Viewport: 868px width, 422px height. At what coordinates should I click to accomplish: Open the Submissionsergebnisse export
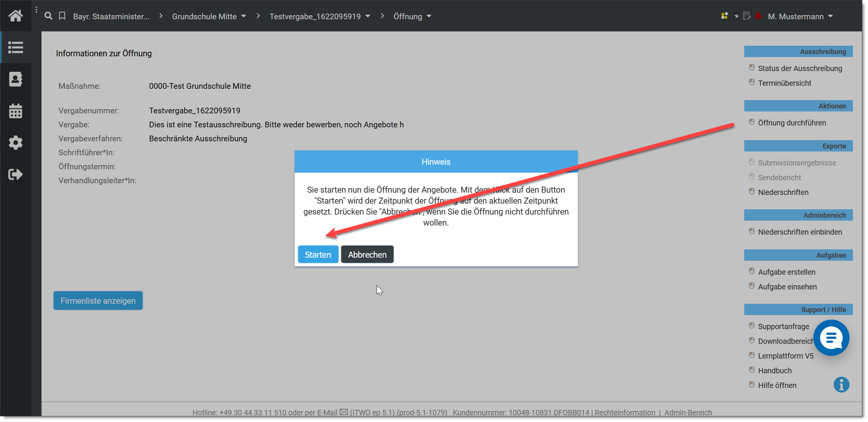tap(797, 163)
